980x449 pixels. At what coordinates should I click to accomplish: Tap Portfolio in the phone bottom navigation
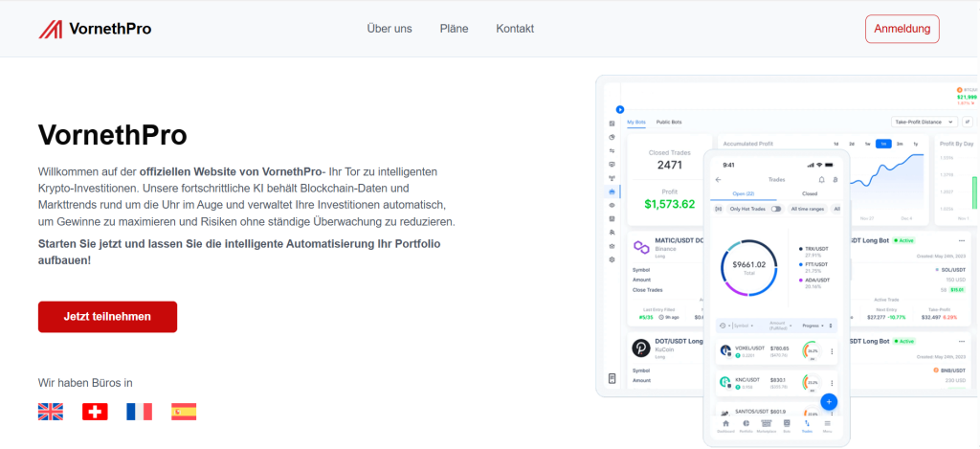click(x=746, y=426)
